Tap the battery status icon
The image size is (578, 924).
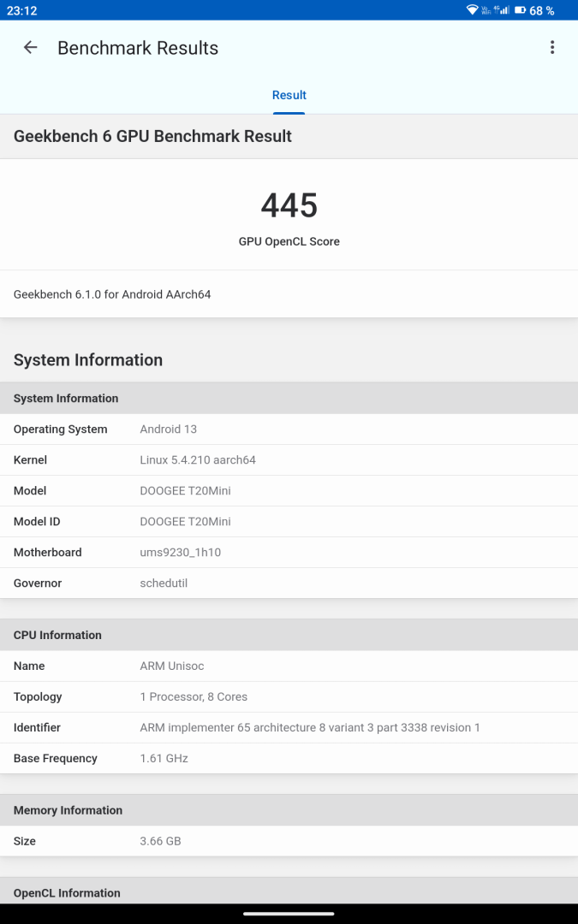(x=521, y=10)
